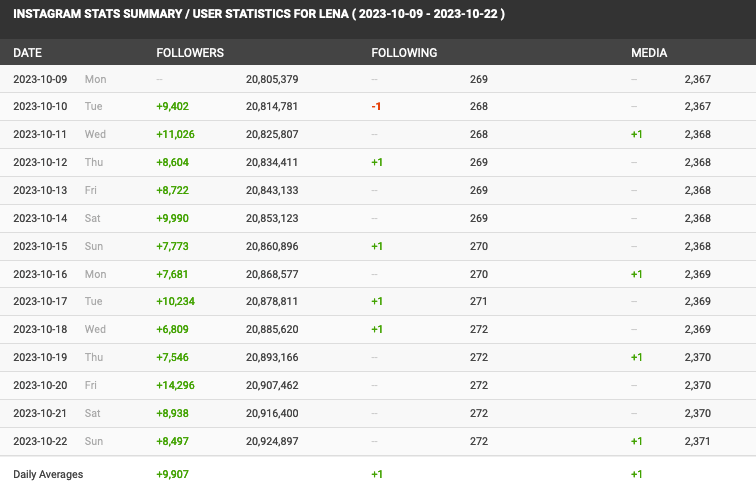The height and width of the screenshot is (496, 756).
Task: Click the FOLLOWERS column header
Action: [x=190, y=53]
